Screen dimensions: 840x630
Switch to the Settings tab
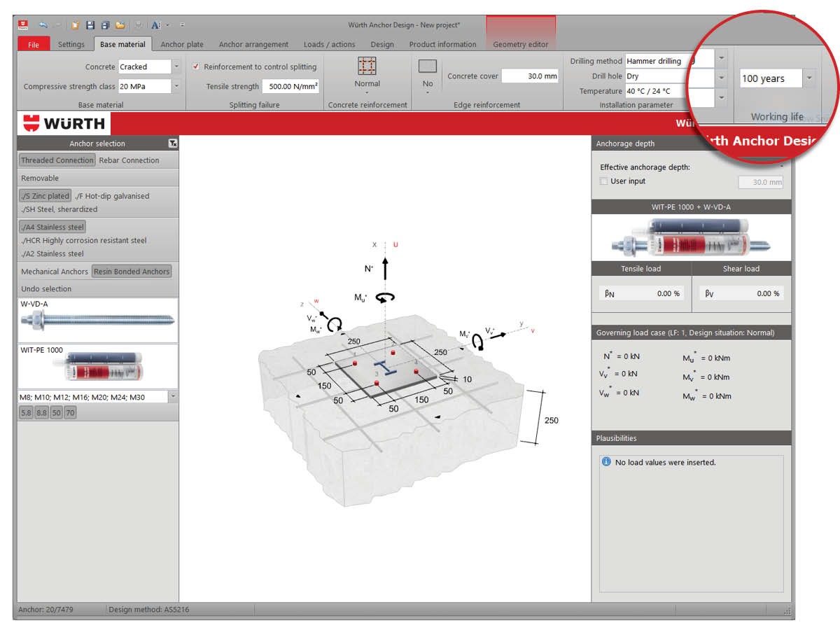(x=71, y=44)
